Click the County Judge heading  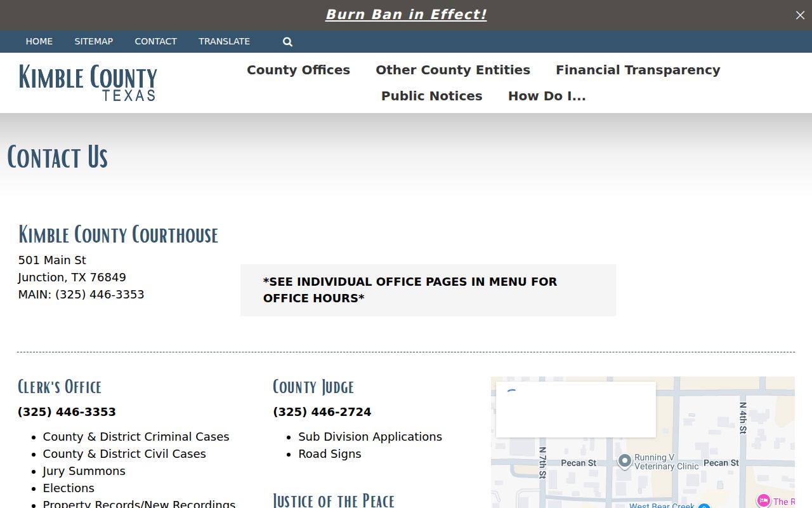tap(313, 387)
